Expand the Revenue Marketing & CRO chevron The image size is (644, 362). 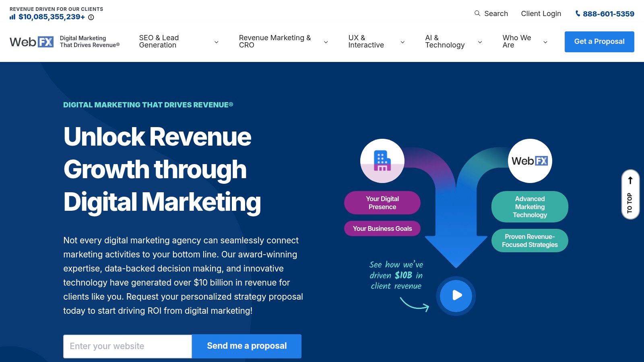coord(326,42)
